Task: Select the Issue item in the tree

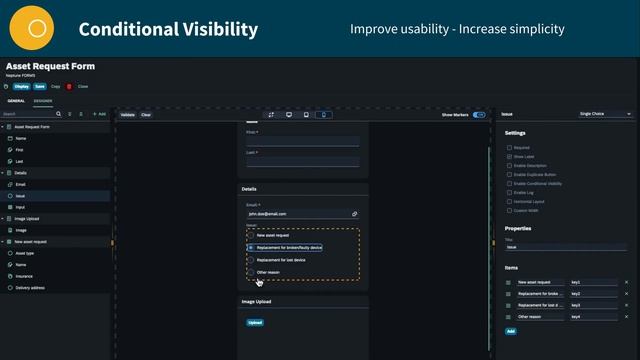Action: click(55, 196)
